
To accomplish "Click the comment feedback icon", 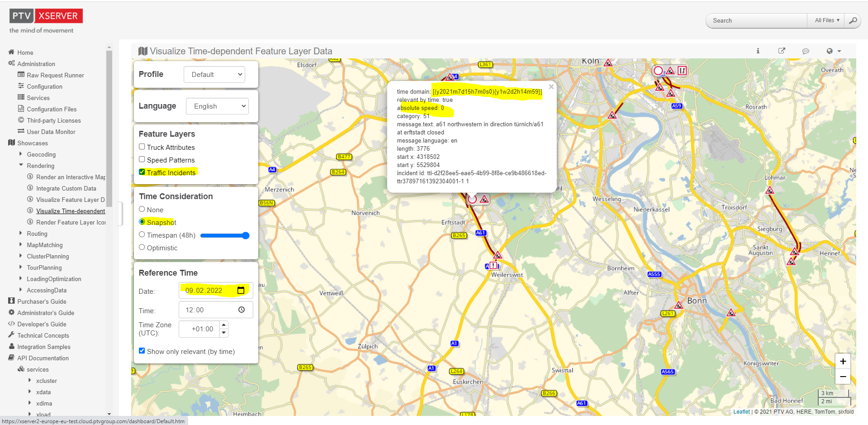I will [806, 51].
